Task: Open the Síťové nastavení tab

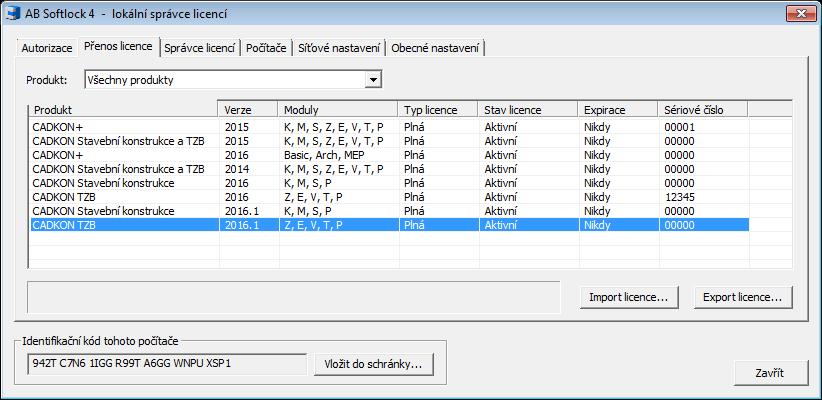Action: coord(339,48)
